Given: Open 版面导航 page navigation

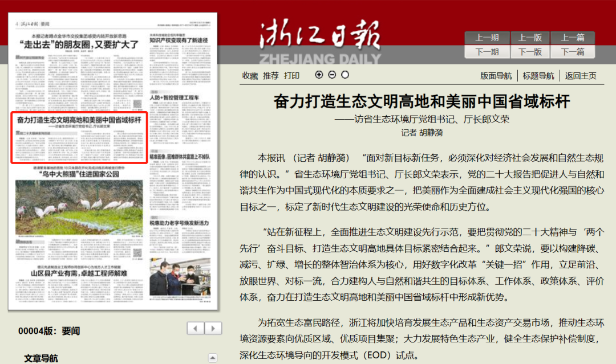Looking at the screenshot, I should [496, 76].
